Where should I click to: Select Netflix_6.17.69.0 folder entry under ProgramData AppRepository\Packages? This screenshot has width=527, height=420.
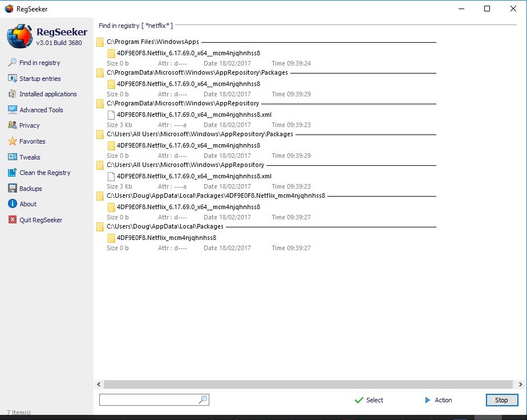click(188, 84)
